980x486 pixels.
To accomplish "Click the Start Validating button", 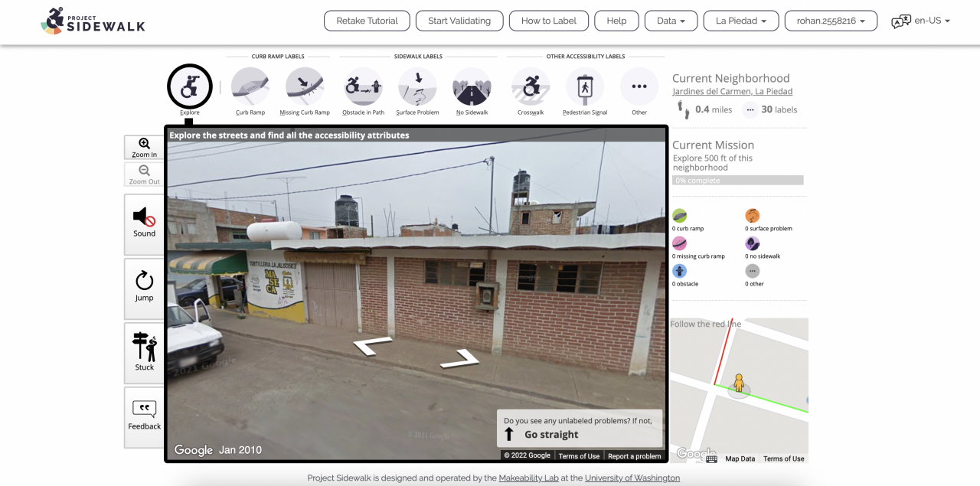I will click(x=459, y=21).
